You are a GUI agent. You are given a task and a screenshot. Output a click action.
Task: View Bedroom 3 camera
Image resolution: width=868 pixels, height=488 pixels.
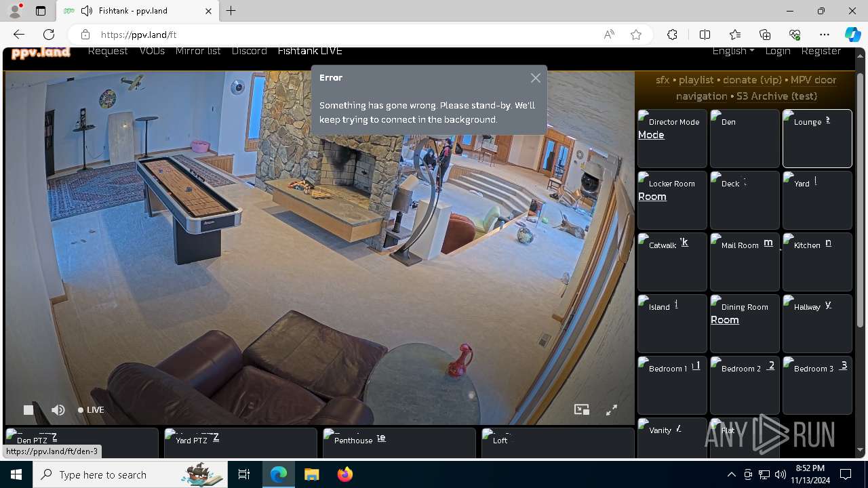point(817,385)
